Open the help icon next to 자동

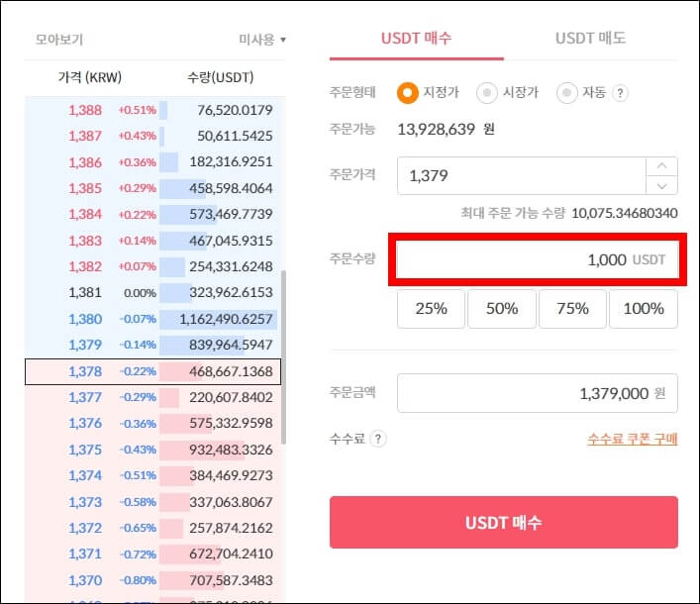[620, 93]
